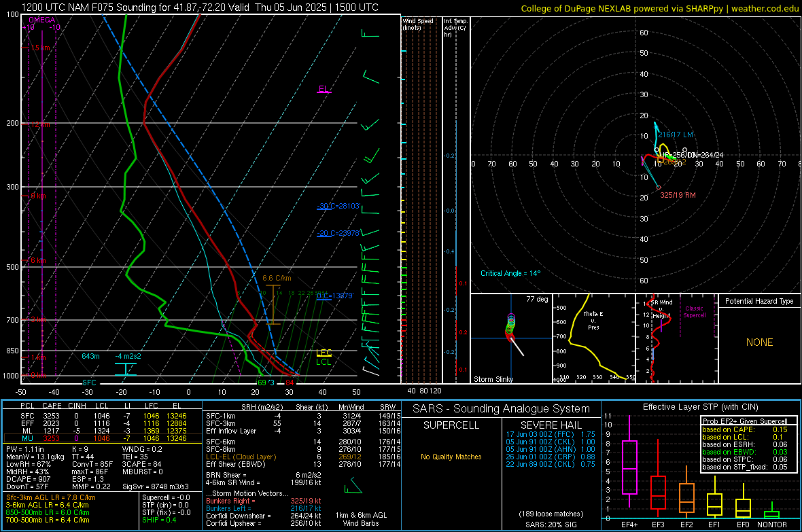
Task: Click the CINH column header
Action: (x=77, y=406)
